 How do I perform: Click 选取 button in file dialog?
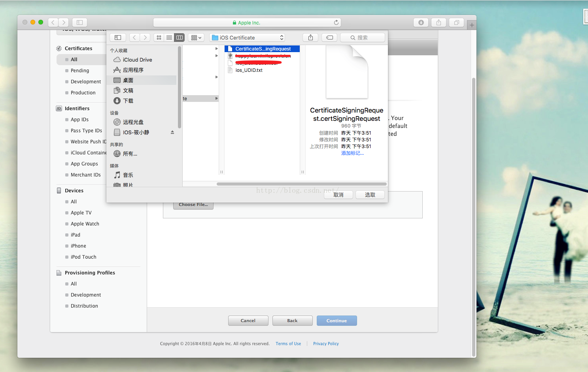click(370, 195)
